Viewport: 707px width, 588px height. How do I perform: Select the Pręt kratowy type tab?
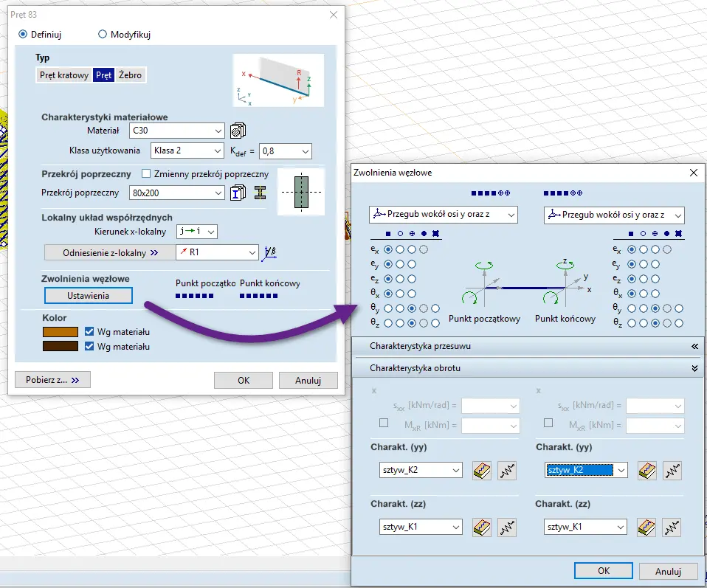64,75
